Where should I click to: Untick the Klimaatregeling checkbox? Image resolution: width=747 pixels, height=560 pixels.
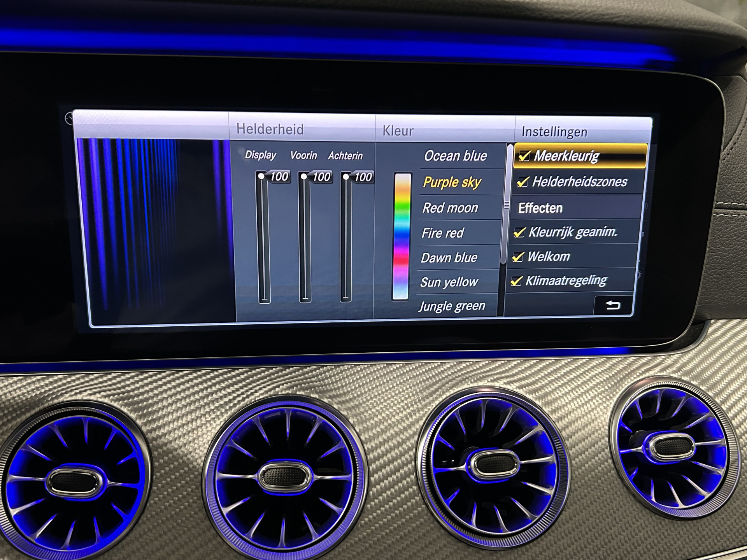(x=516, y=281)
